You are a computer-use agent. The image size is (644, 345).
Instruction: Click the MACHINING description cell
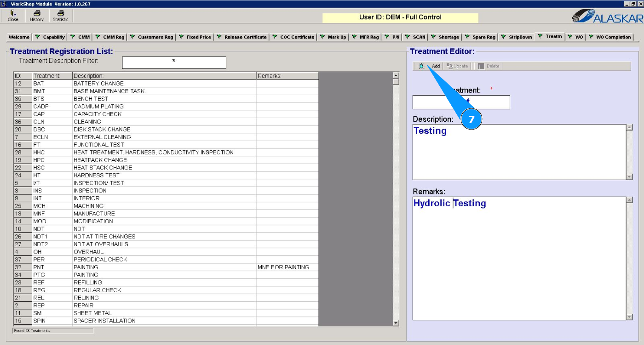tap(164, 206)
